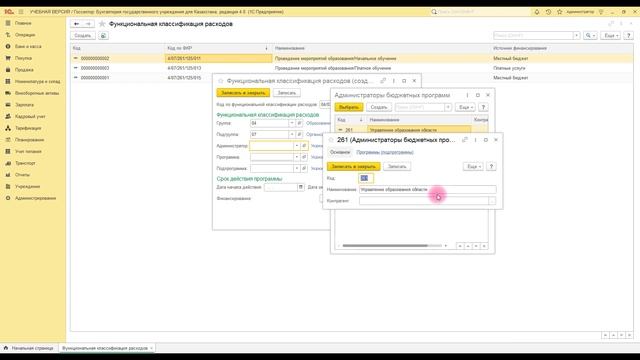Click Наименование field in 261 window
This screenshot has width=640, height=360.
pos(428,189)
